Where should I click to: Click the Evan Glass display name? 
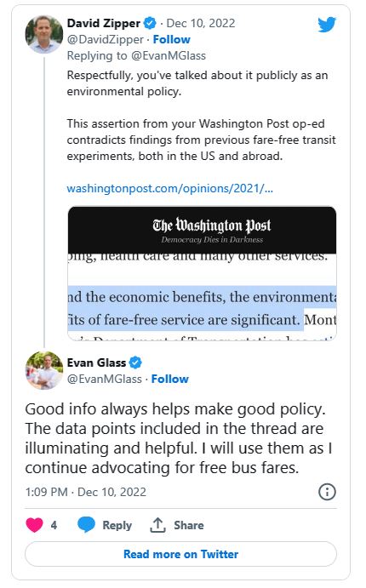[96, 363]
